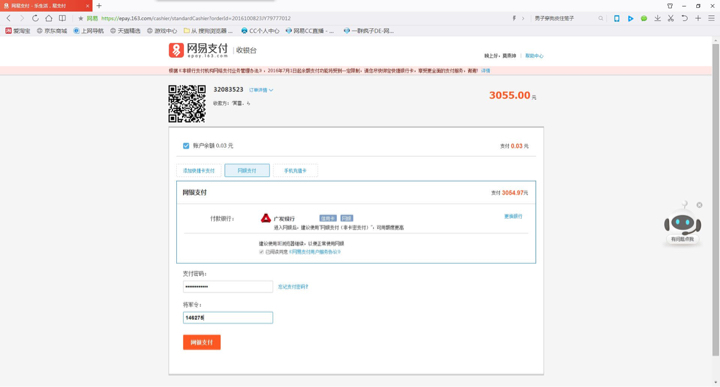
Task: Open the 上网导航 bookmark
Action: [89, 31]
